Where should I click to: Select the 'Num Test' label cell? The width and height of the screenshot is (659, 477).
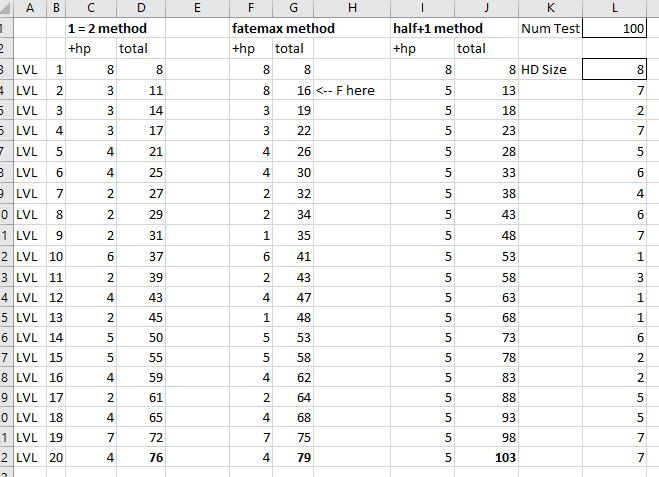tap(550, 28)
